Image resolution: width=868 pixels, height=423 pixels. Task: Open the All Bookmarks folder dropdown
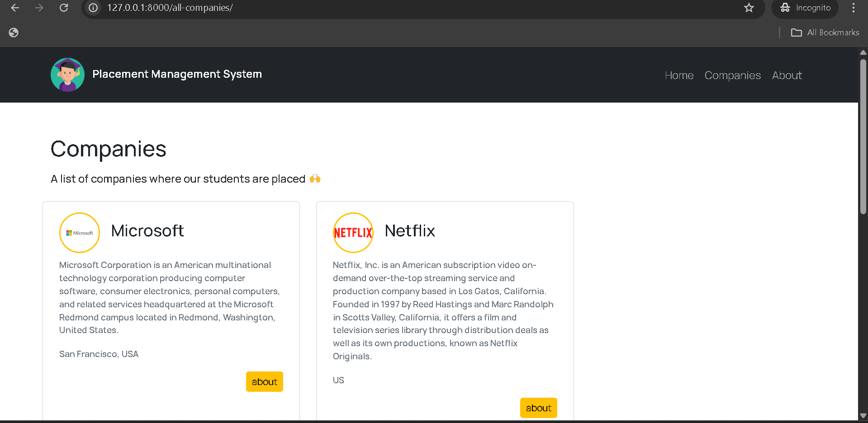point(824,32)
